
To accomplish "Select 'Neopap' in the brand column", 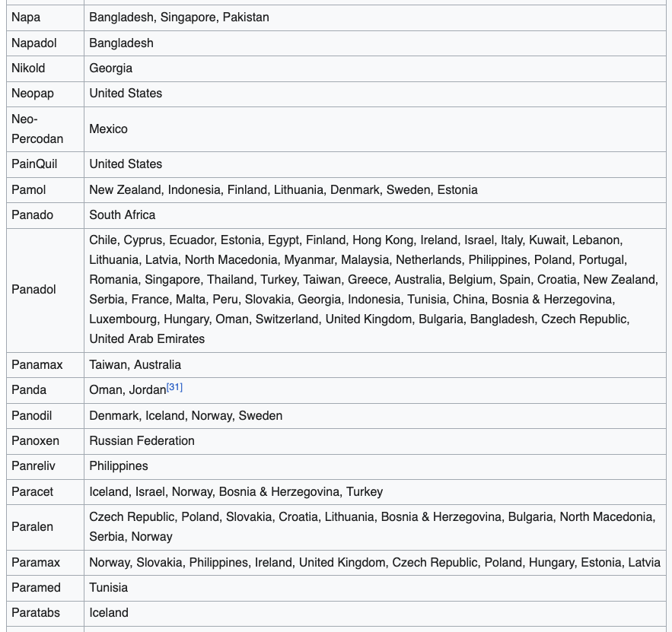I will [x=33, y=94].
